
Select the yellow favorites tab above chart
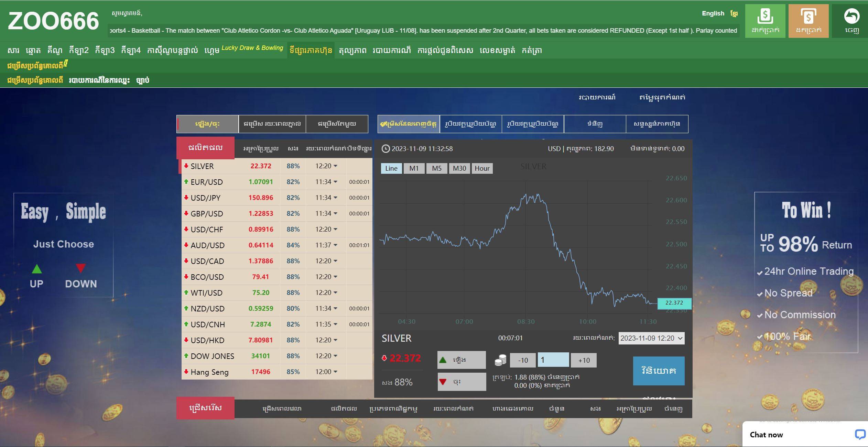tap(409, 124)
